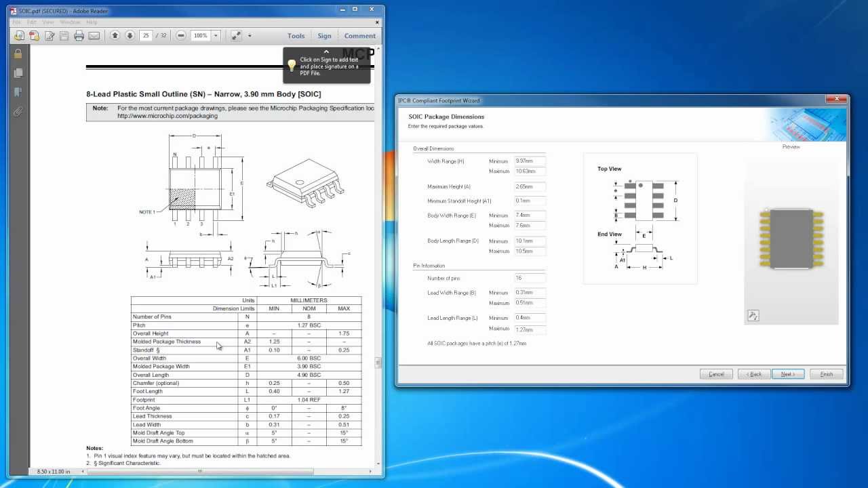This screenshot has width=868, height=488.
Task: Click Body Width Range (E) Minimum field
Action: point(530,216)
